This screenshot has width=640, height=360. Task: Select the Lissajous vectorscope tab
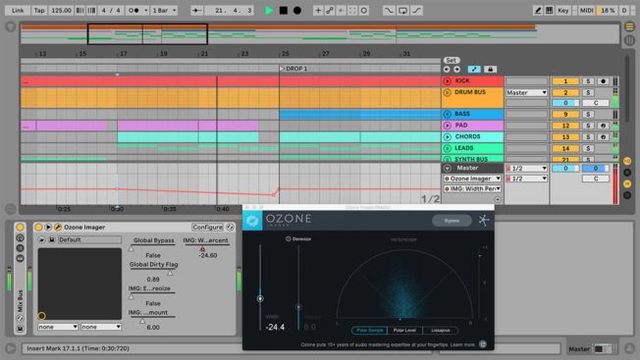[x=440, y=330]
